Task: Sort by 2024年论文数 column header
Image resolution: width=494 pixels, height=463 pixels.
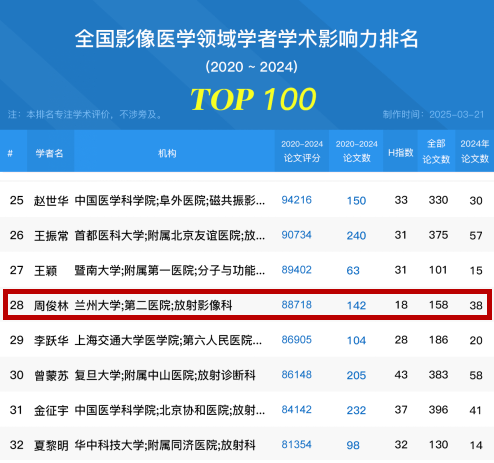Action: coord(475,151)
